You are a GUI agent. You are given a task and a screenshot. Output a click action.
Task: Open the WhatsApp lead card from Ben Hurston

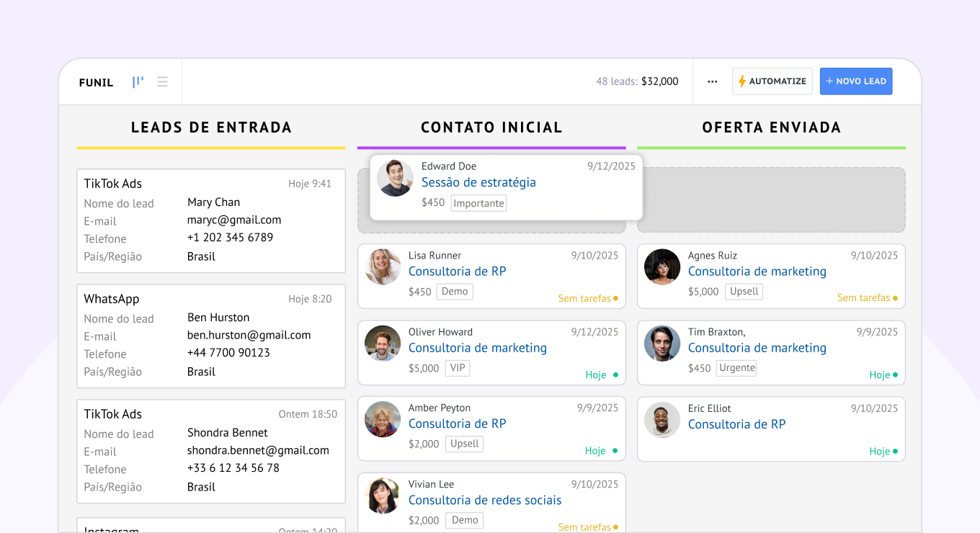point(211,335)
